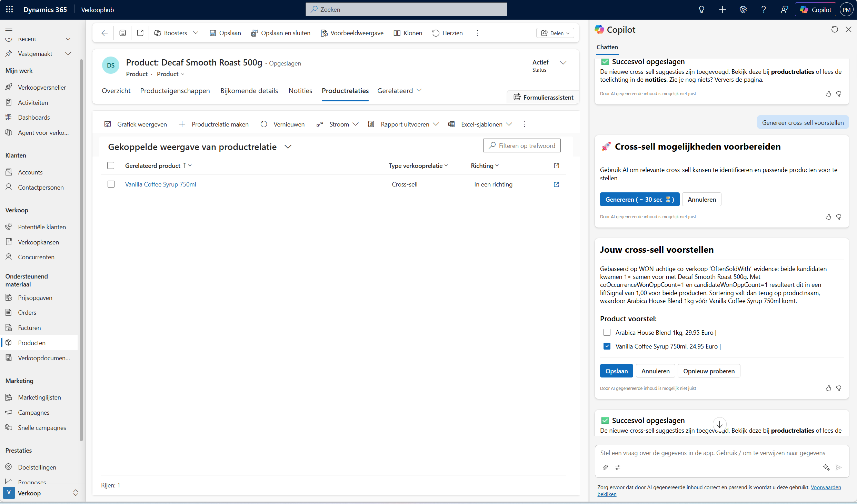Open Gekoppelde weergave van productrelatie view selector

(x=288, y=147)
